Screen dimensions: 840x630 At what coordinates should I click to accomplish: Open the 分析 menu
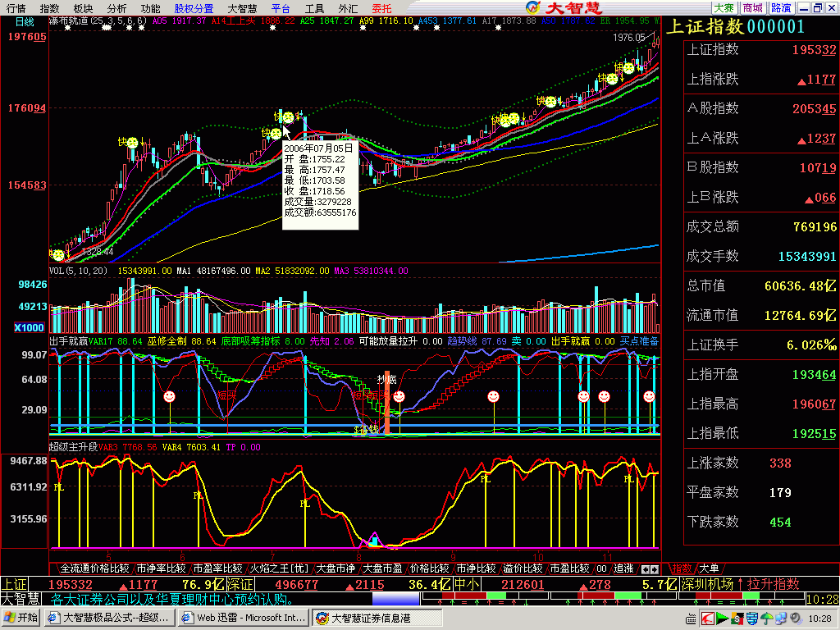(116, 8)
